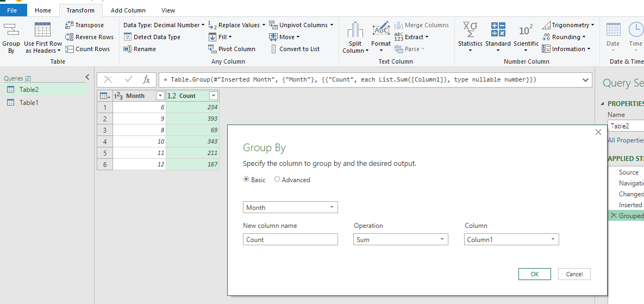Open Use First Row as Headers
644x304 pixels.
43,38
